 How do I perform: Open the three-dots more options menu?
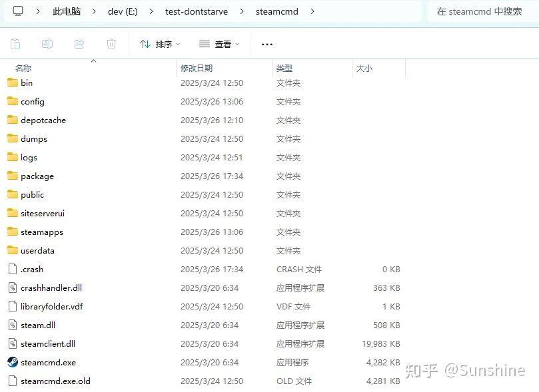[x=267, y=45]
